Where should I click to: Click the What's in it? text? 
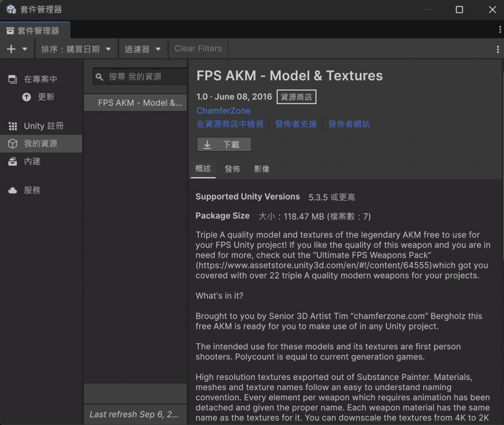220,296
